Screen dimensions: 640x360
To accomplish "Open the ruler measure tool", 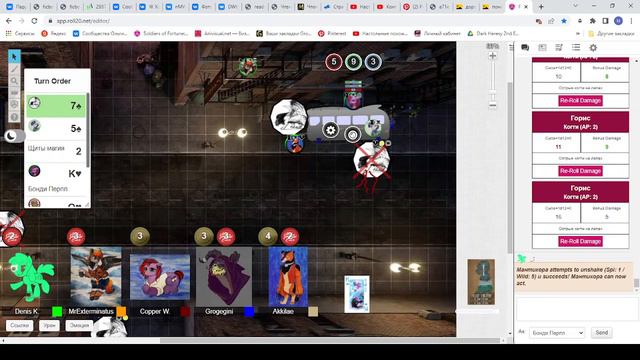I will (14, 93).
